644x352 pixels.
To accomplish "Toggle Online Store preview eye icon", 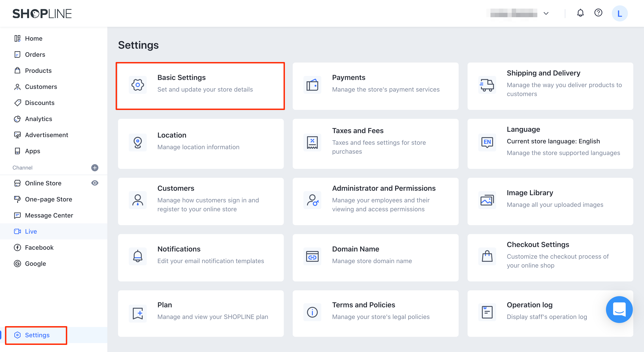I will click(95, 183).
